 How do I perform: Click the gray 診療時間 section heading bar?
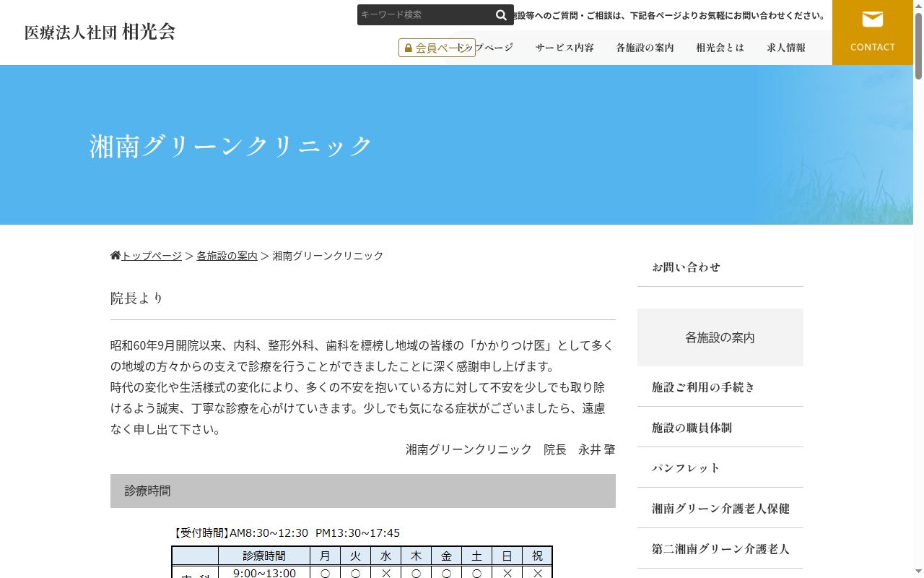363,491
